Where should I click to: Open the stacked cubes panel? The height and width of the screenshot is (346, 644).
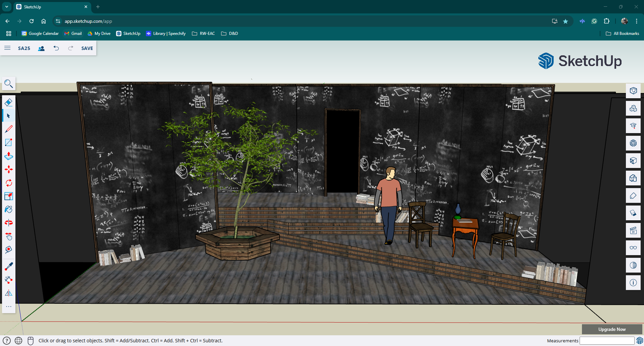pyautogui.click(x=633, y=108)
